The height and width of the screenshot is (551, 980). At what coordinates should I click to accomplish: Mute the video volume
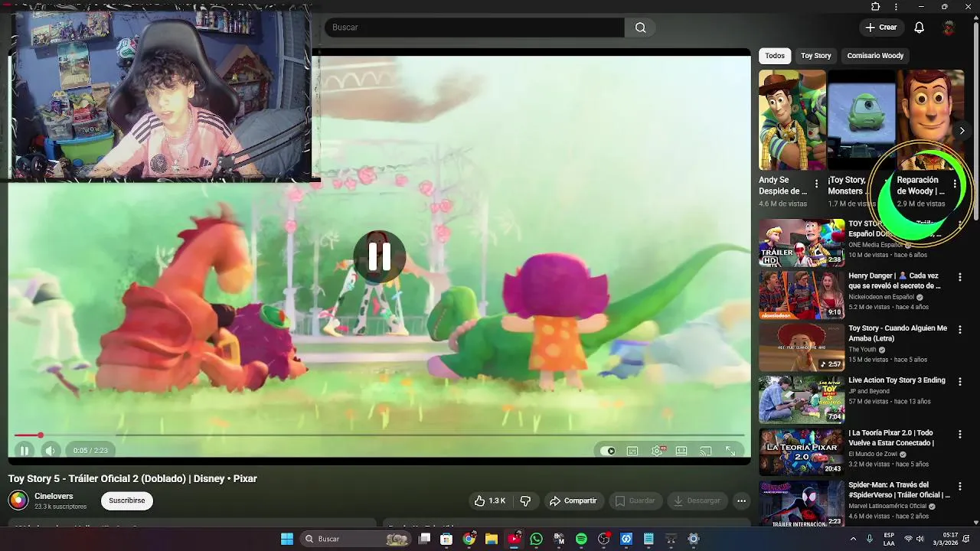[50, 451]
